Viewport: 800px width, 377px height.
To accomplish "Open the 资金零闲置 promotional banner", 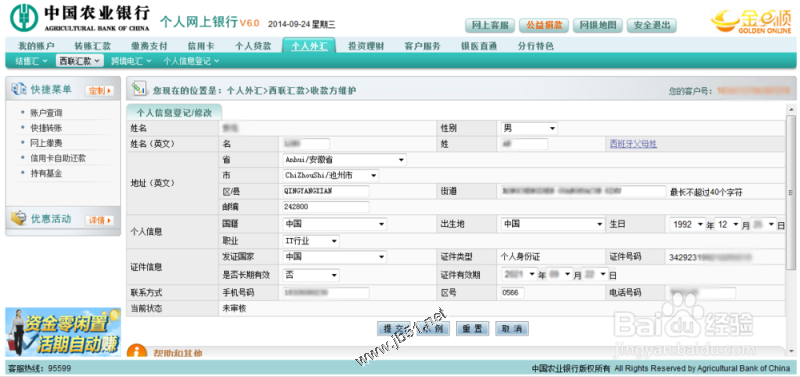I will (x=63, y=332).
